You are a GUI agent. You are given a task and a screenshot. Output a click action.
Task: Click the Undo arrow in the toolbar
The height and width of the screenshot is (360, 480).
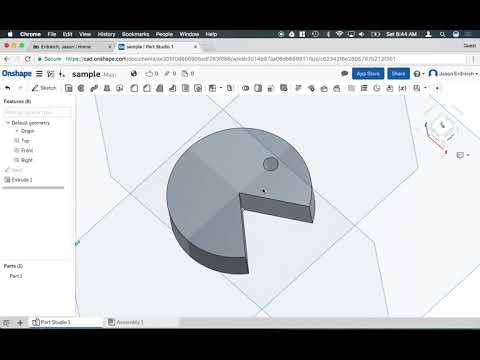[8, 88]
